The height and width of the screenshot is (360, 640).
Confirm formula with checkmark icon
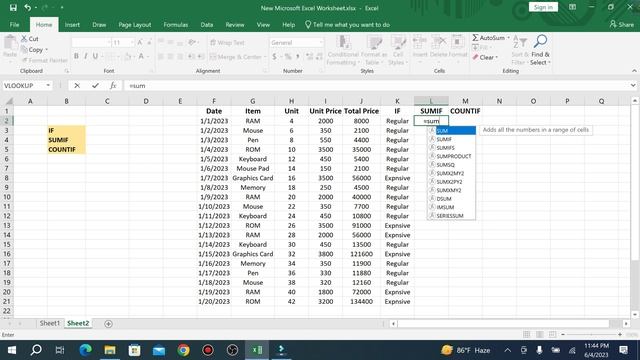pyautogui.click(x=95, y=85)
